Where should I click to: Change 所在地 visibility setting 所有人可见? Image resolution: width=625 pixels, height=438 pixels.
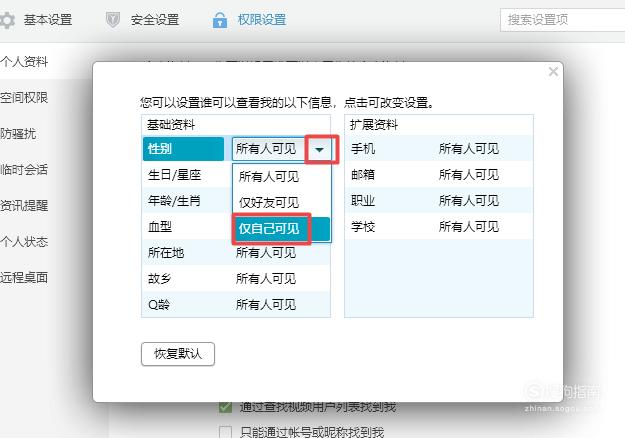pyautogui.click(x=266, y=253)
